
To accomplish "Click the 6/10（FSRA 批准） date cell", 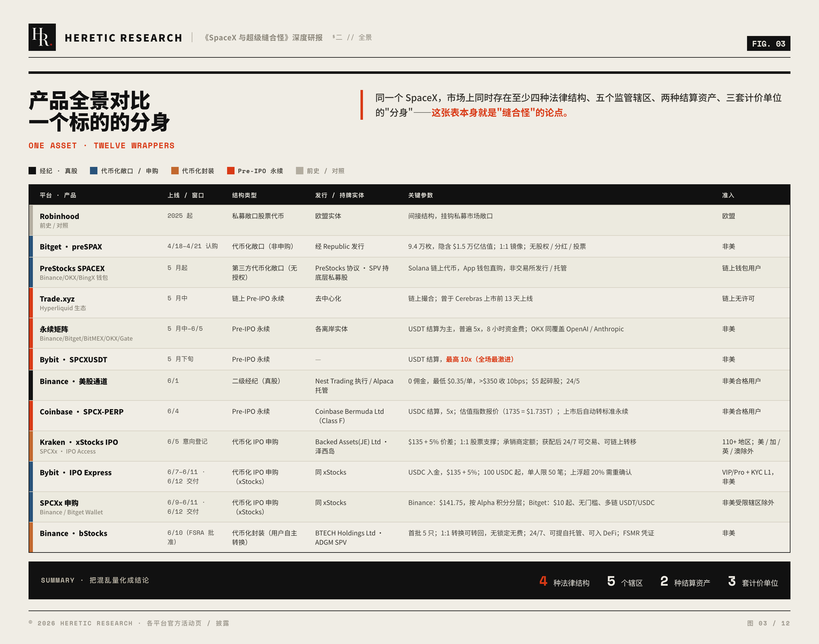I will coord(191,537).
